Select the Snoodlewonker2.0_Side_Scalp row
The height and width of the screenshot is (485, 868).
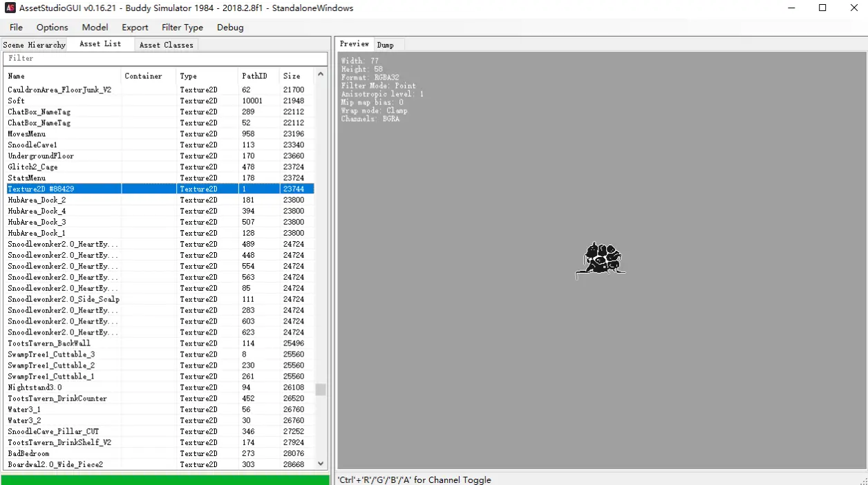pos(159,299)
